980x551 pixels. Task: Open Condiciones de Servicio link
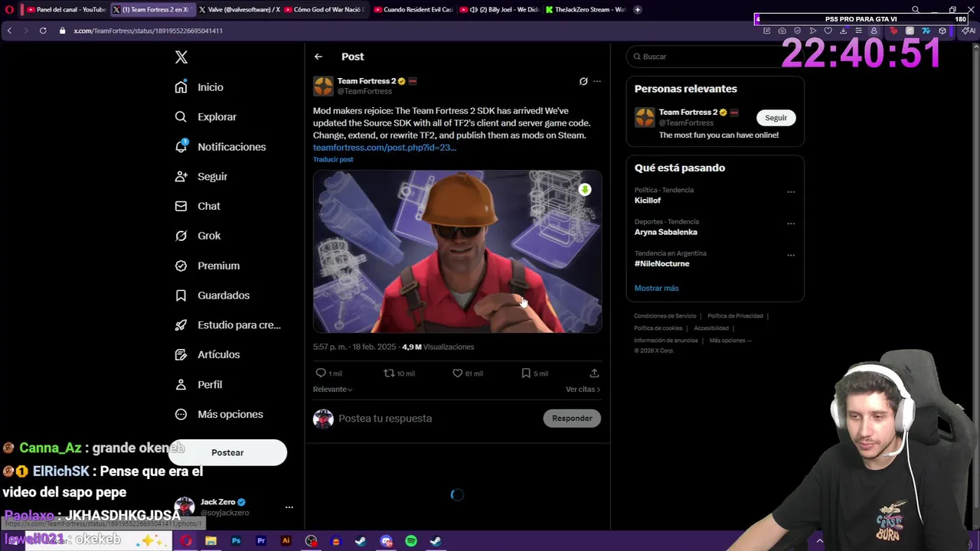665,316
